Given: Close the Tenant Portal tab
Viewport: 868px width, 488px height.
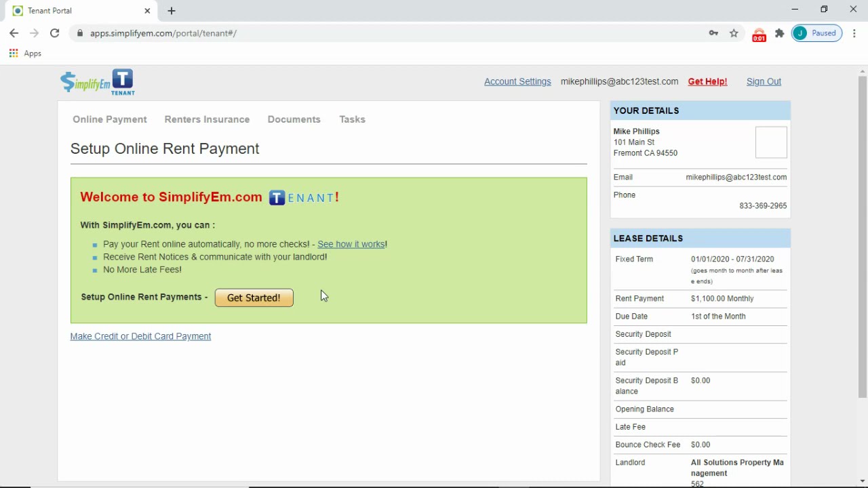Looking at the screenshot, I should 147,11.
